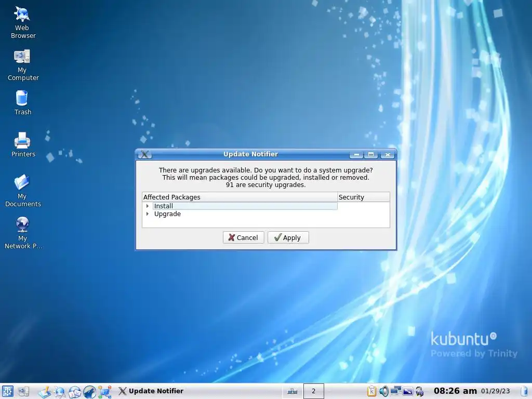Open the padlock-and-key tray icon
532x399 pixels.
420,391
